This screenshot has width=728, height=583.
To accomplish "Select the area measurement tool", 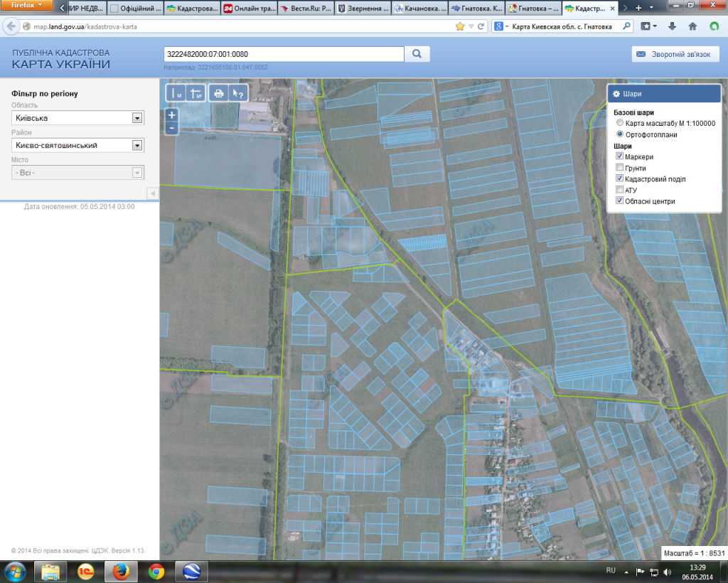I will (196, 93).
